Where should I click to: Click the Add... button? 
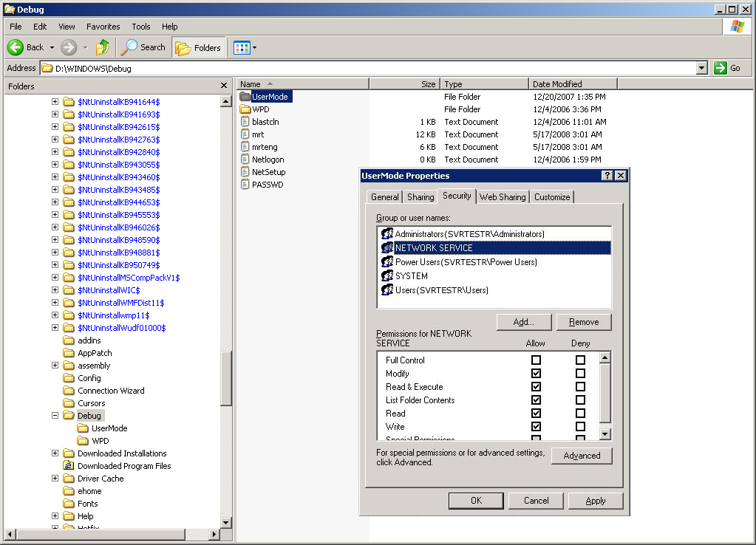tap(524, 322)
